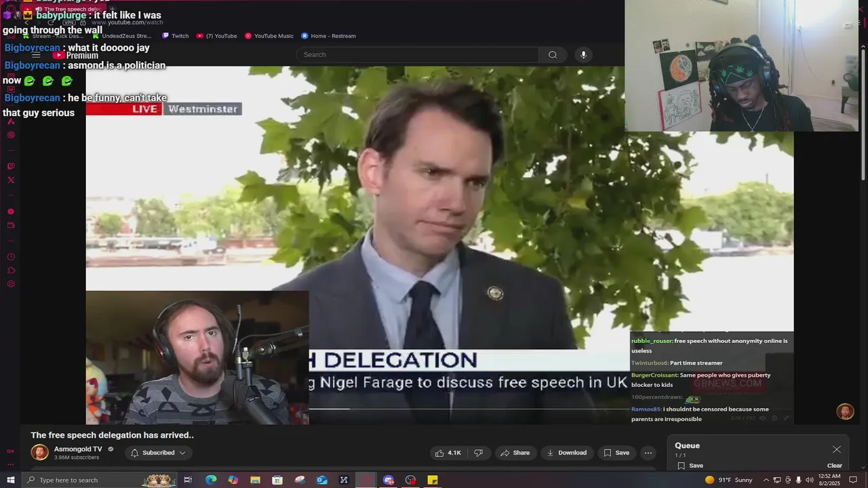Click the search magnifier button
868x488 pixels.
click(x=553, y=54)
